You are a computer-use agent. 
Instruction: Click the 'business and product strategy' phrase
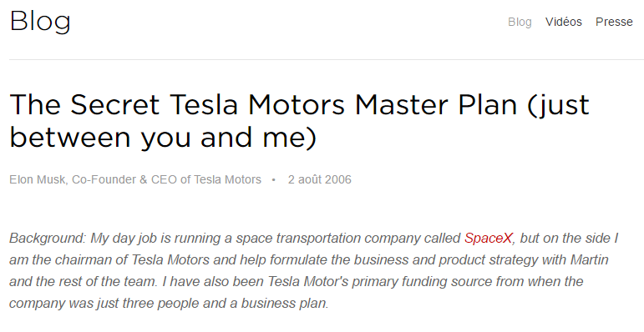[446, 259]
